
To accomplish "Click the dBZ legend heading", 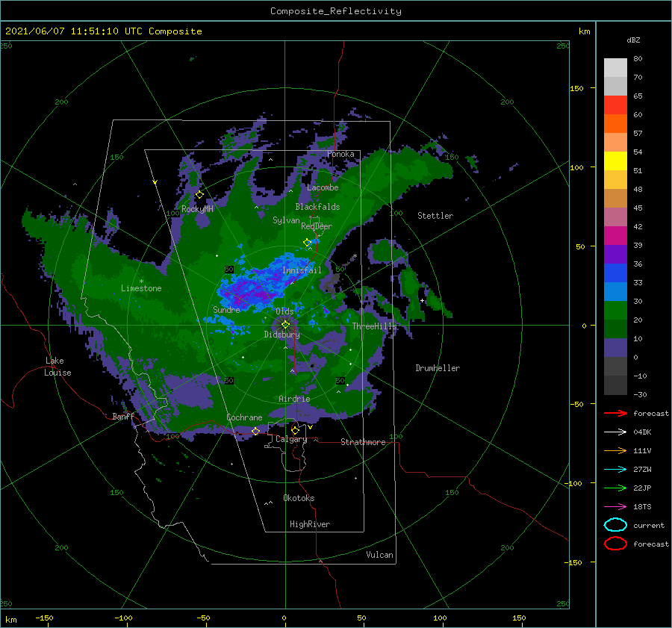I will pyautogui.click(x=633, y=40).
